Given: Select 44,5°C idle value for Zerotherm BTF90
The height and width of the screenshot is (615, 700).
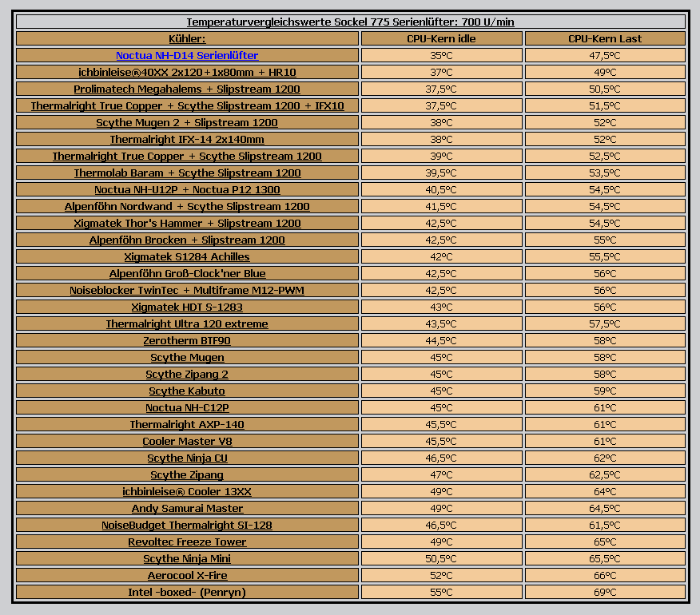Looking at the screenshot, I should point(441,340).
